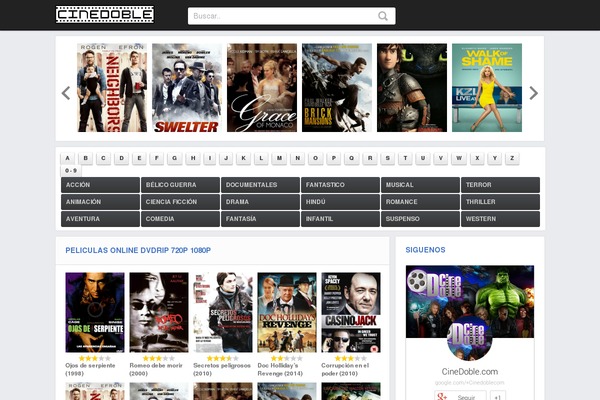Open the Neighbors poster in carousel
Image resolution: width=600 pixels, height=400 pixels.
click(112, 88)
